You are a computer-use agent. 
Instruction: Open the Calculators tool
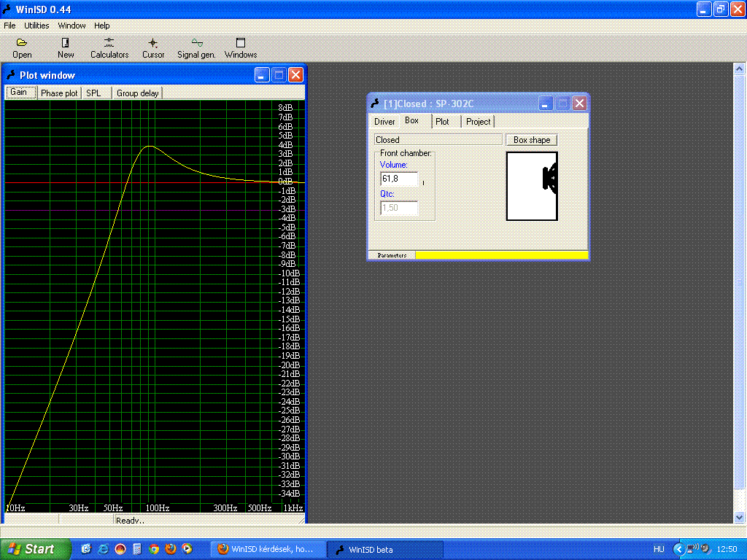(x=109, y=48)
